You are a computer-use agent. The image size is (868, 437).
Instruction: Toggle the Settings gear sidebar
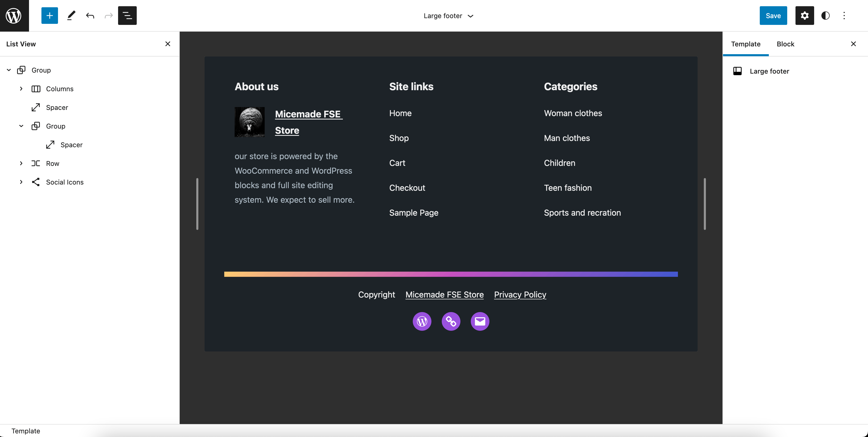pyautogui.click(x=805, y=16)
